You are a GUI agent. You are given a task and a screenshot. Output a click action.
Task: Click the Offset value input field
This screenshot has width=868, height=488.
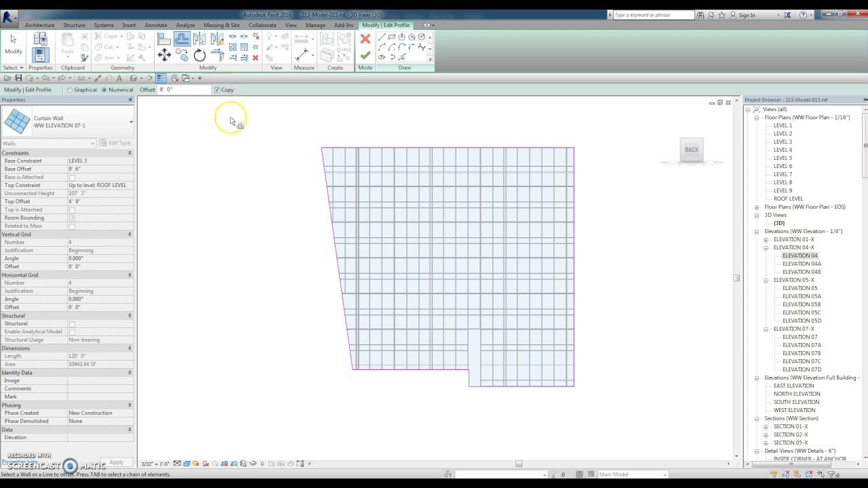click(x=184, y=89)
